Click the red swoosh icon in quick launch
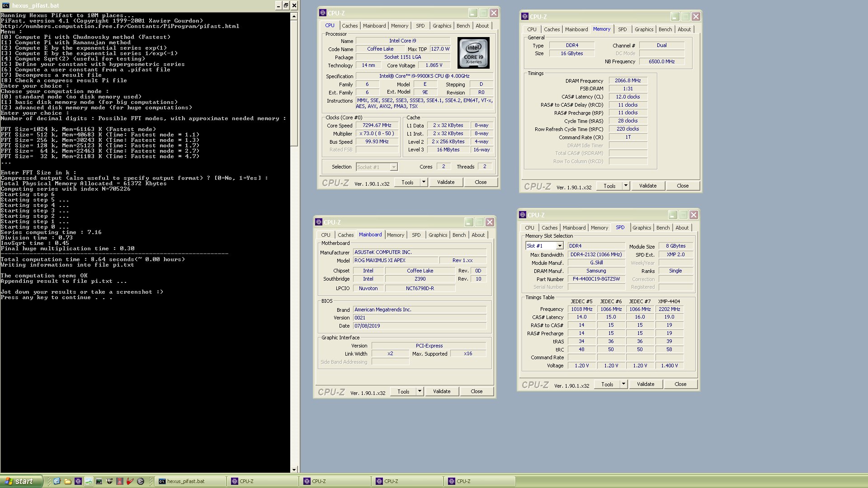The height and width of the screenshot is (488, 868). click(x=130, y=481)
